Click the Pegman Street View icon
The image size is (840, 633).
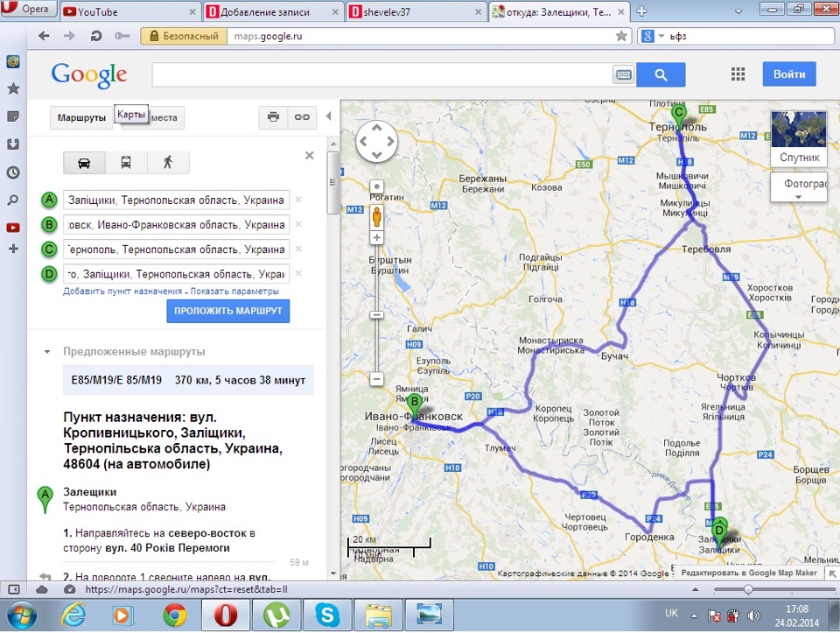tap(376, 216)
